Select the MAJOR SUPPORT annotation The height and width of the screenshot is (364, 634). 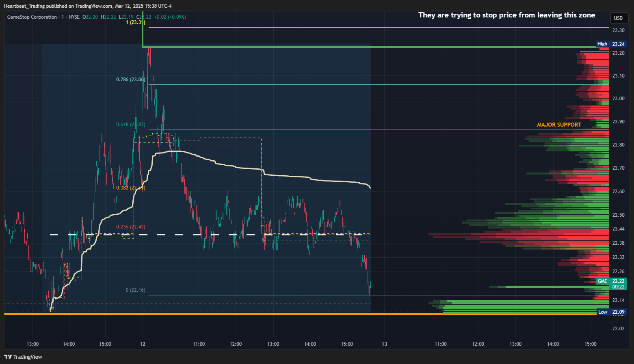coord(559,125)
